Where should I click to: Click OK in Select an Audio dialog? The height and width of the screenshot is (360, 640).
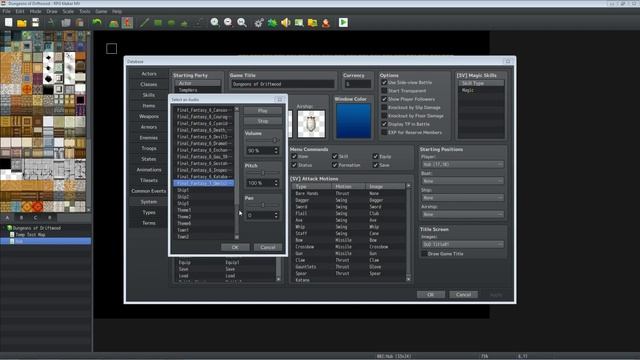click(235, 247)
